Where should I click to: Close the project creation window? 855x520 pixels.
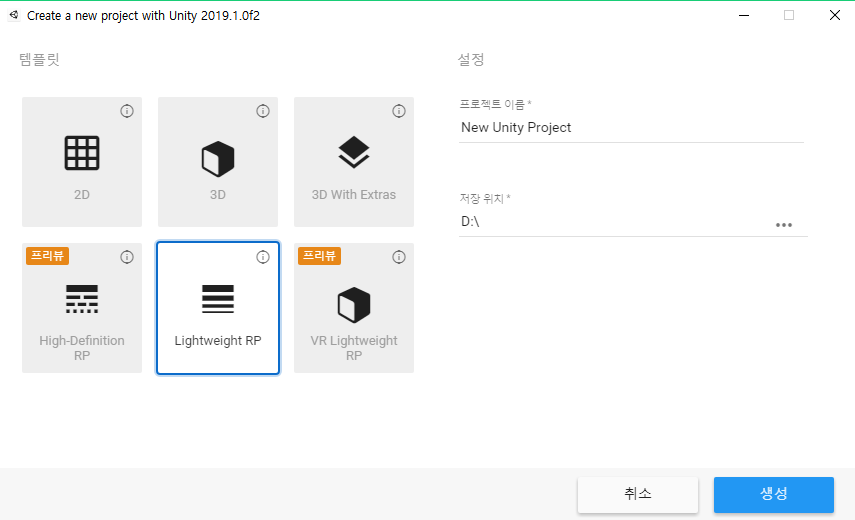(835, 15)
